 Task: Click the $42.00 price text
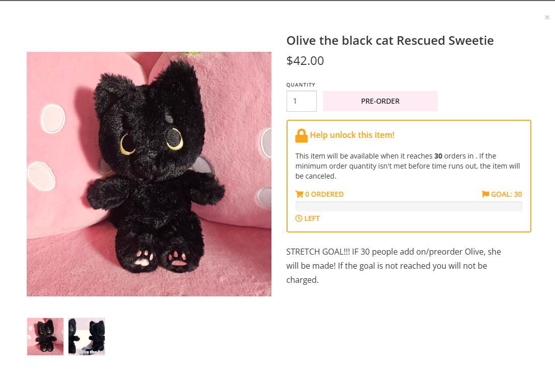coord(305,61)
